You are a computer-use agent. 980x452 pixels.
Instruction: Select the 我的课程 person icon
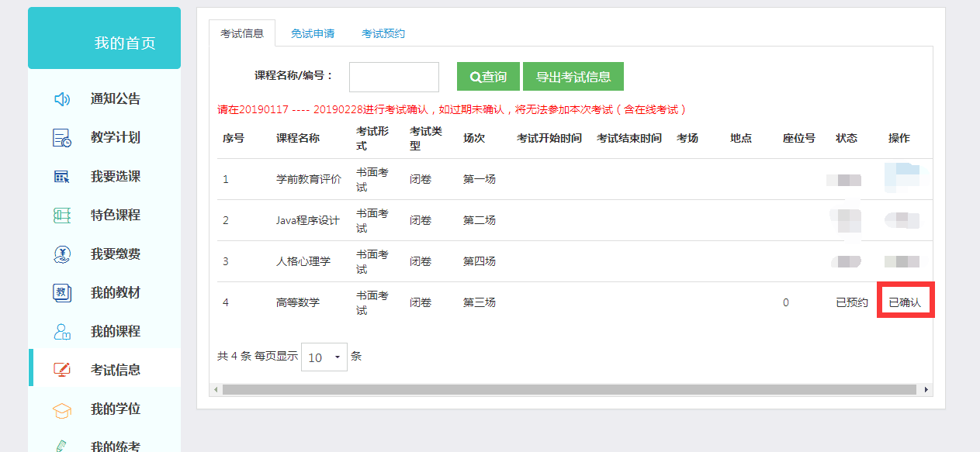click(x=61, y=331)
